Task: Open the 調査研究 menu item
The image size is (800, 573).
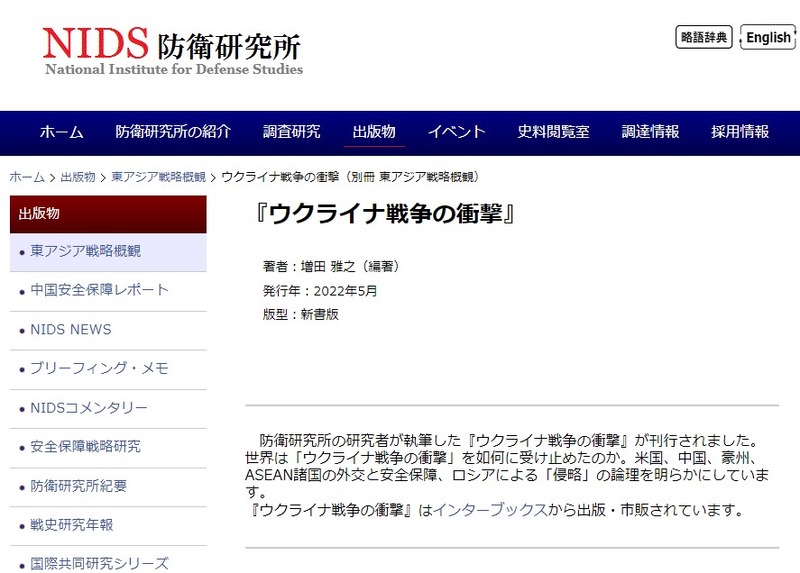Action: pyautogui.click(x=292, y=132)
